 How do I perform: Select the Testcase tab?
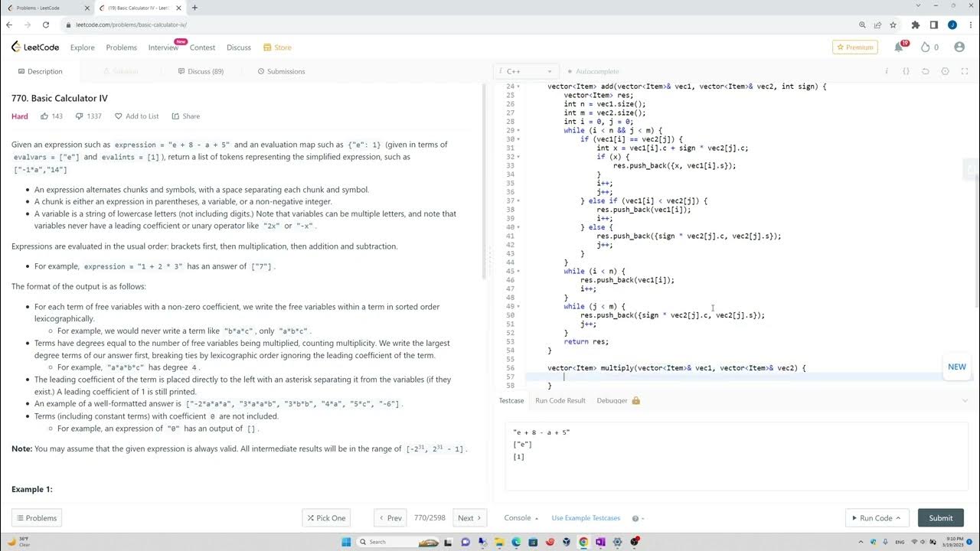(x=511, y=400)
